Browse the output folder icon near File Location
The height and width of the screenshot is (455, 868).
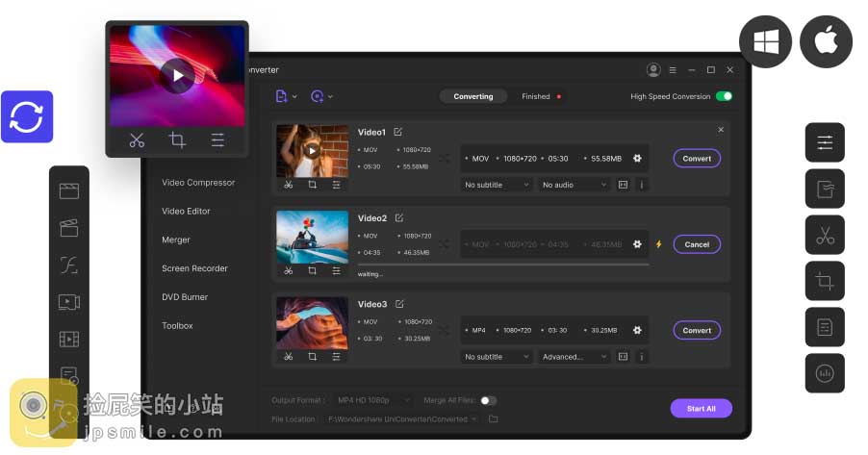494,419
